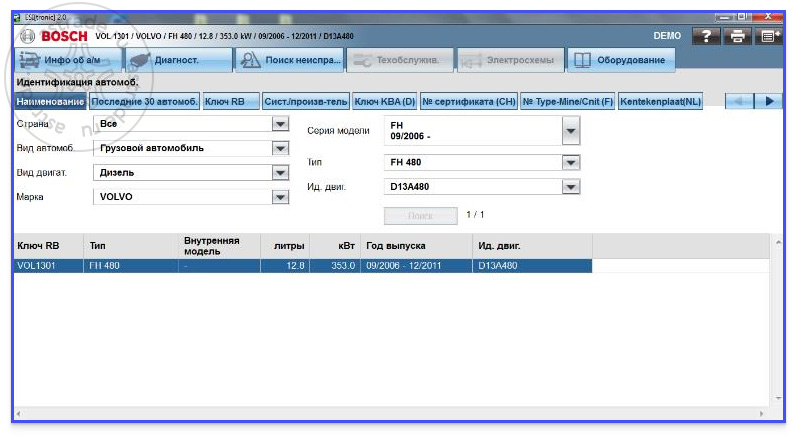
Task: Select the VOL1301 FH 480 result row
Action: click(x=303, y=265)
